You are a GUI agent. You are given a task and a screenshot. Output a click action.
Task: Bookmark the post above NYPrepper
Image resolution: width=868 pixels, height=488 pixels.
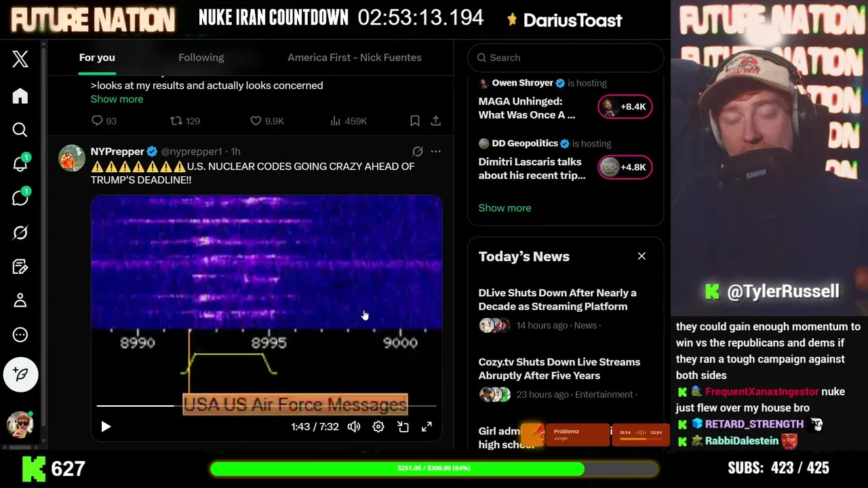415,121
